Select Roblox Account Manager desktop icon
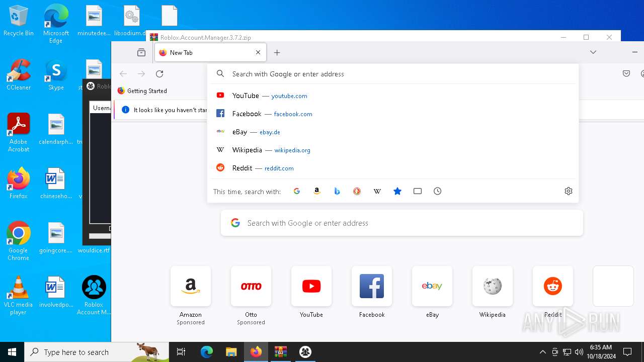The height and width of the screenshot is (362, 644). pos(94,296)
